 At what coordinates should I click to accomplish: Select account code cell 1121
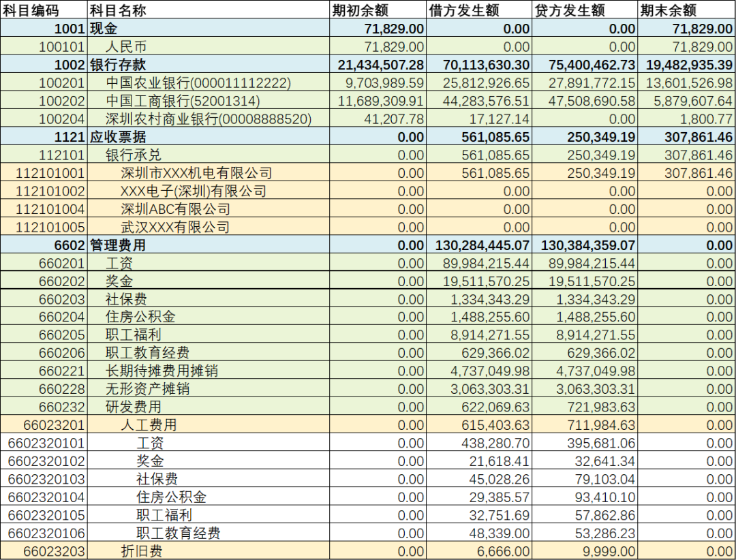[x=44, y=137]
